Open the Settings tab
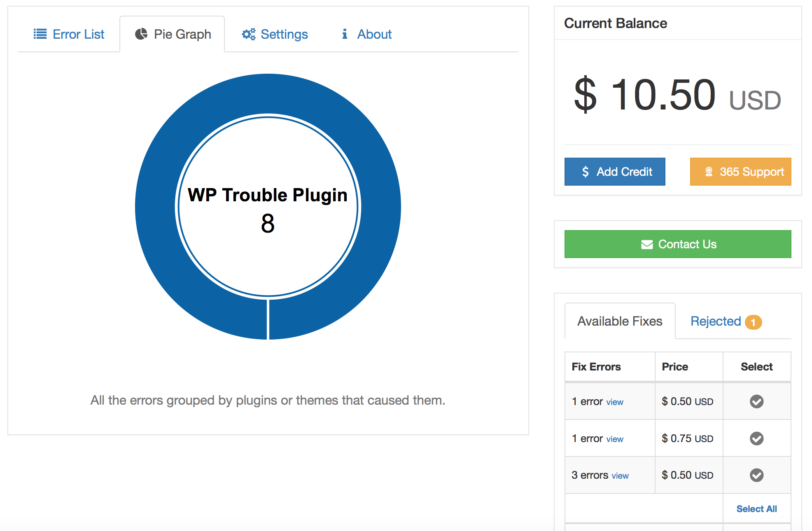This screenshot has height=531, width=812. (x=275, y=34)
